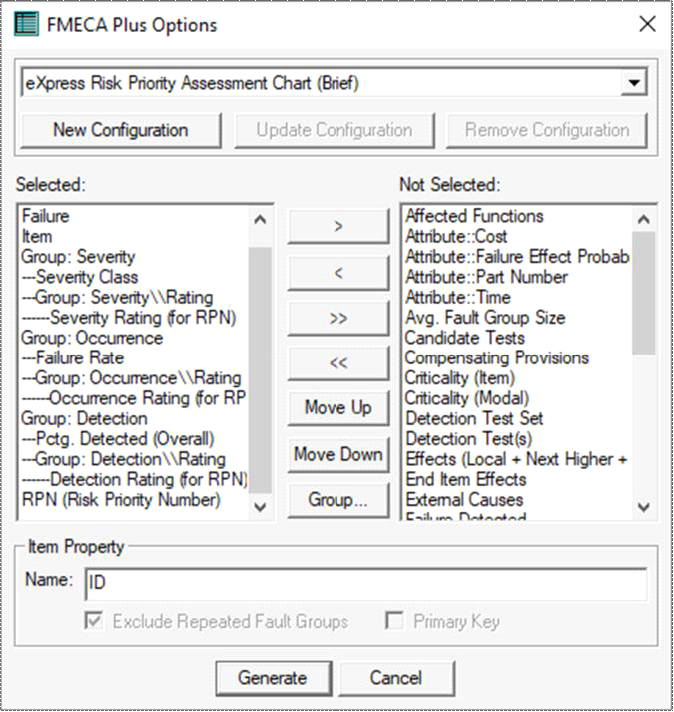Click the Generate button
The width and height of the screenshot is (674, 712).
[273, 678]
